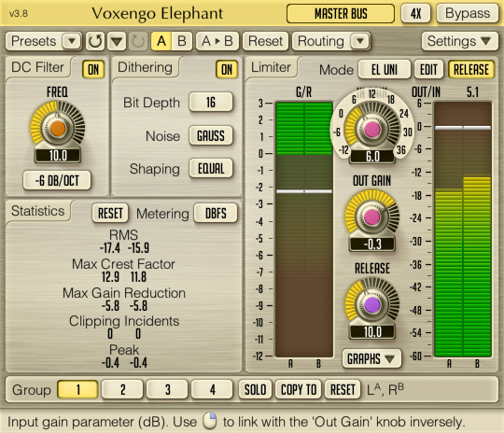Click the MASTER BUS instance name field
The height and width of the screenshot is (433, 504).
341,14
